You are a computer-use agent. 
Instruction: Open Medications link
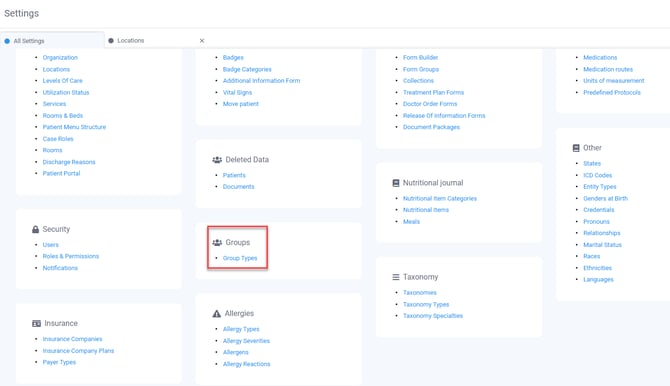600,58
